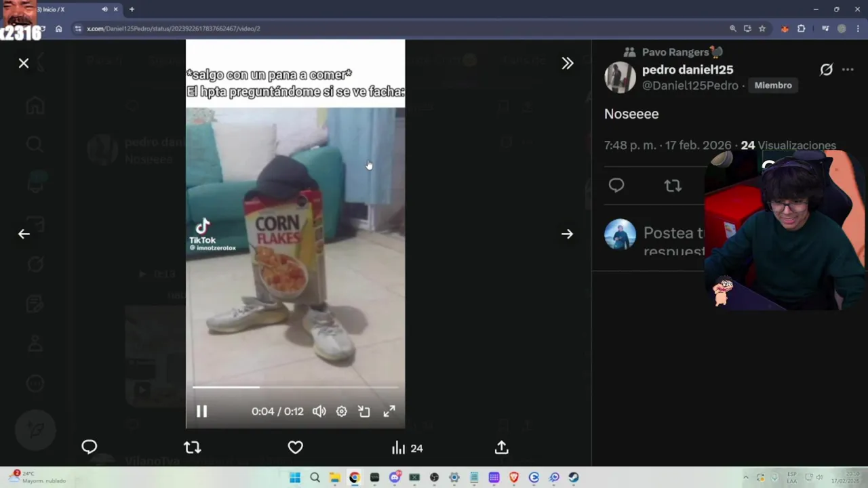Open browser zoom magnifier icon
This screenshot has height=488, width=868.
click(732, 28)
